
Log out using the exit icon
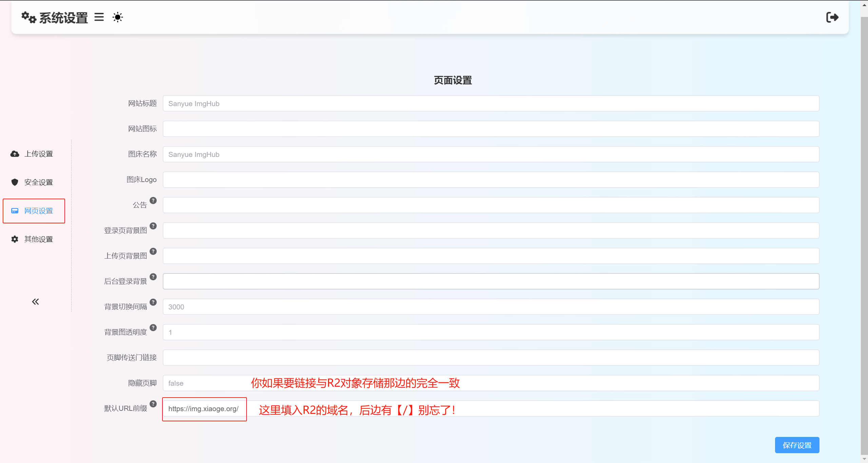(x=833, y=17)
